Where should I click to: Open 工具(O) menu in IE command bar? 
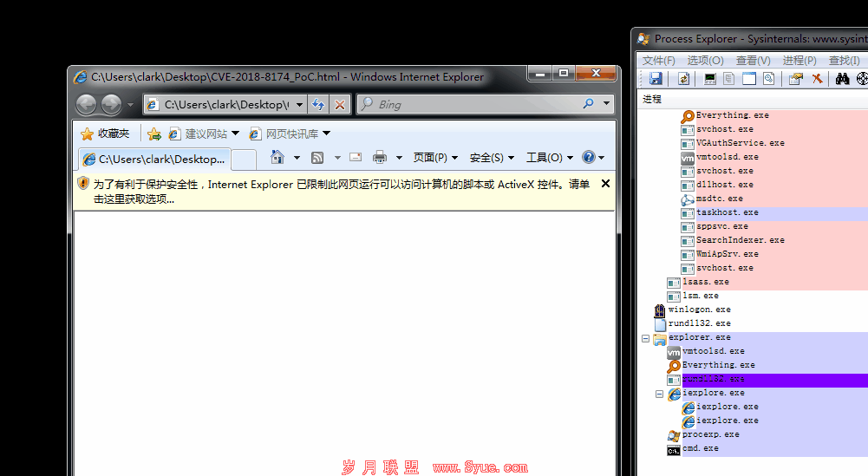point(549,158)
